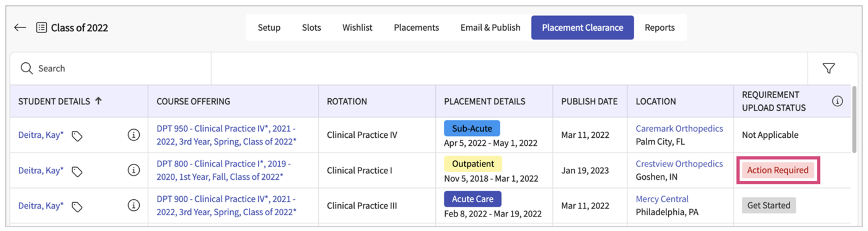Click the vertical table scrollbar

tap(854, 120)
